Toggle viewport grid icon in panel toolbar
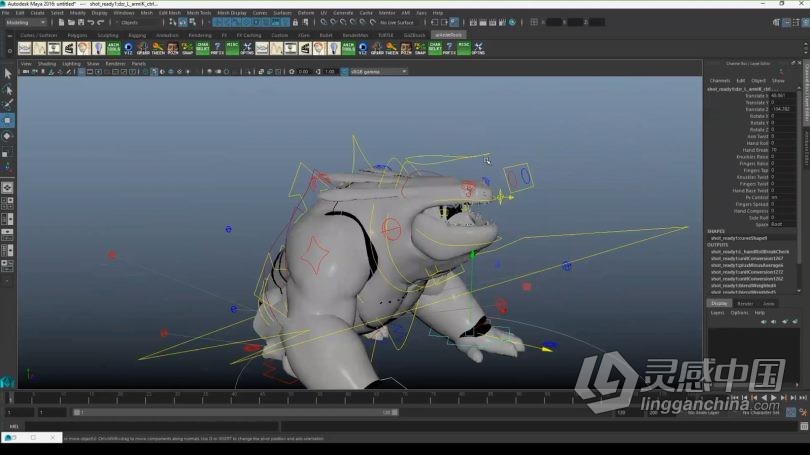 click(81, 72)
